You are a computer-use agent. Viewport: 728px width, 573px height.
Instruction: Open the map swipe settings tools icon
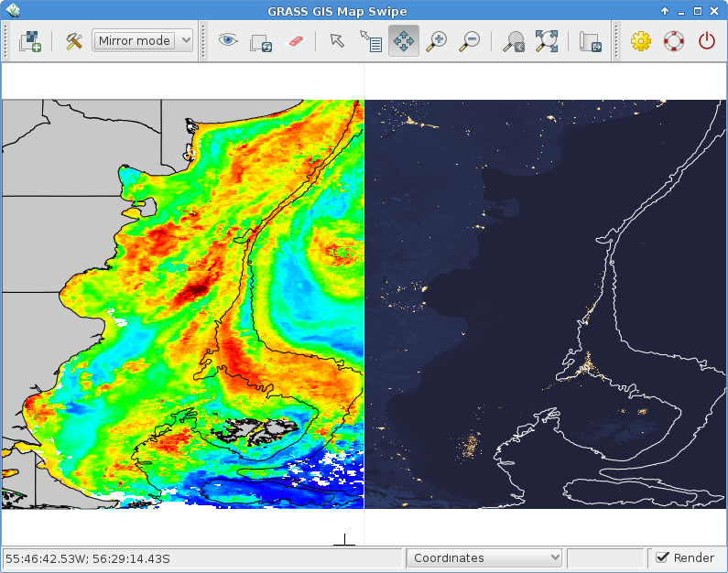click(74, 41)
